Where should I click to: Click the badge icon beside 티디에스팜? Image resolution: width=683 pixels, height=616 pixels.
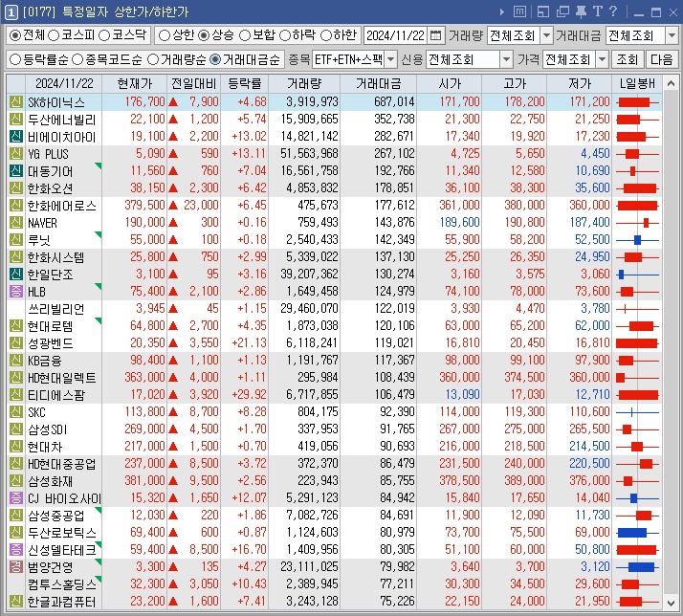point(16,395)
